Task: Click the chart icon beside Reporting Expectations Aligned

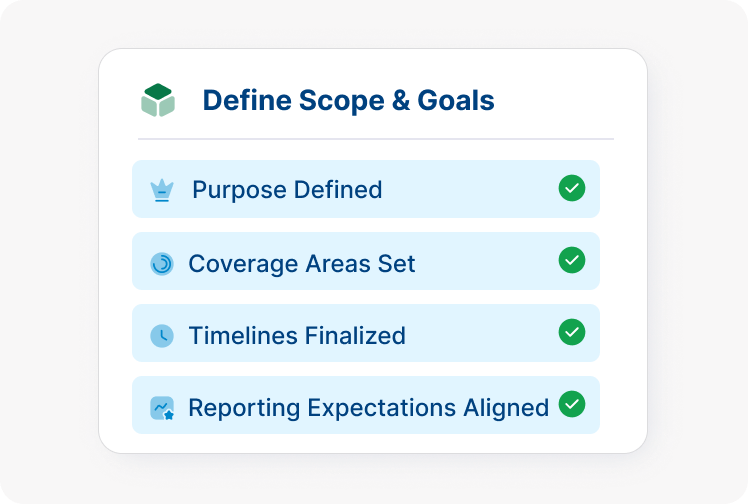Action: pos(161,408)
